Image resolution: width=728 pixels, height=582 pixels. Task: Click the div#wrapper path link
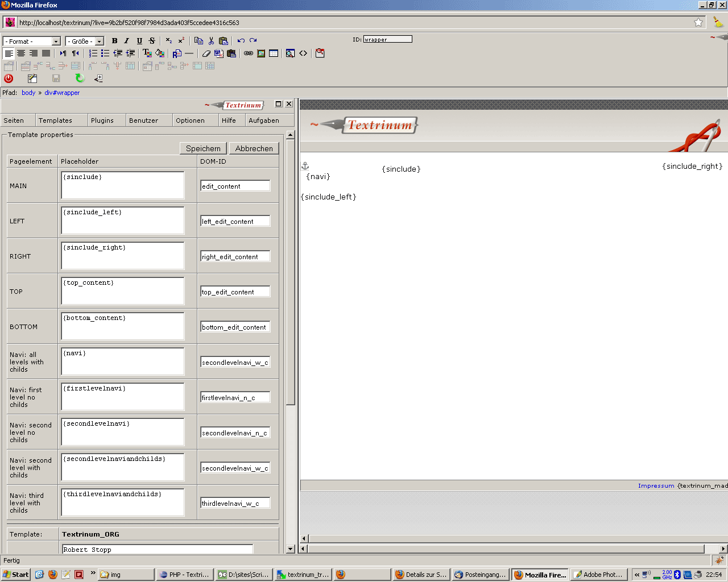(x=62, y=93)
